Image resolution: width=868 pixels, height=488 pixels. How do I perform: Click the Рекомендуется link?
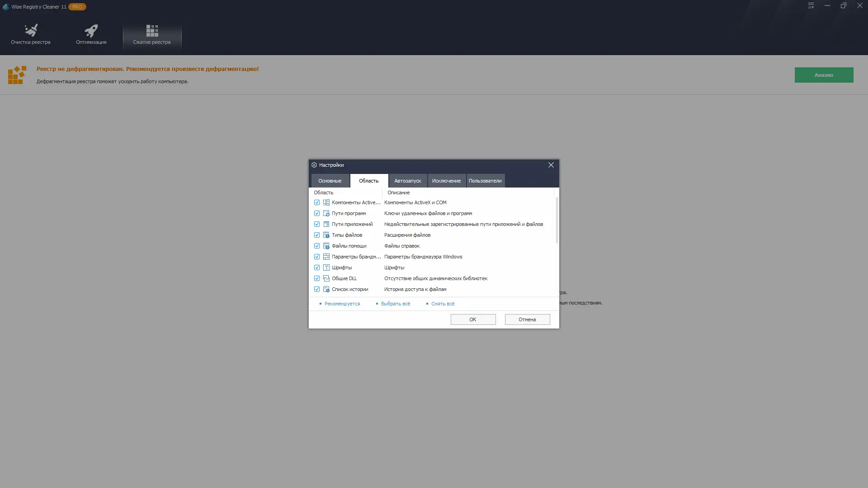[342, 304]
